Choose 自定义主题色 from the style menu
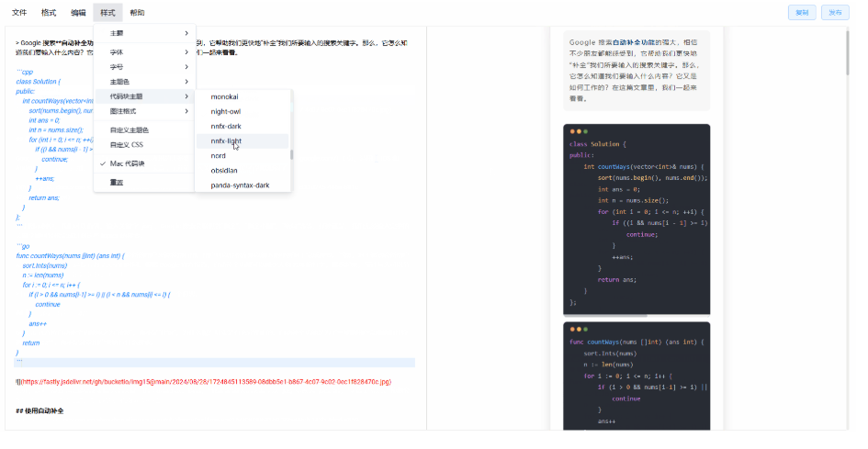The width and height of the screenshot is (868, 449). pyautogui.click(x=144, y=130)
